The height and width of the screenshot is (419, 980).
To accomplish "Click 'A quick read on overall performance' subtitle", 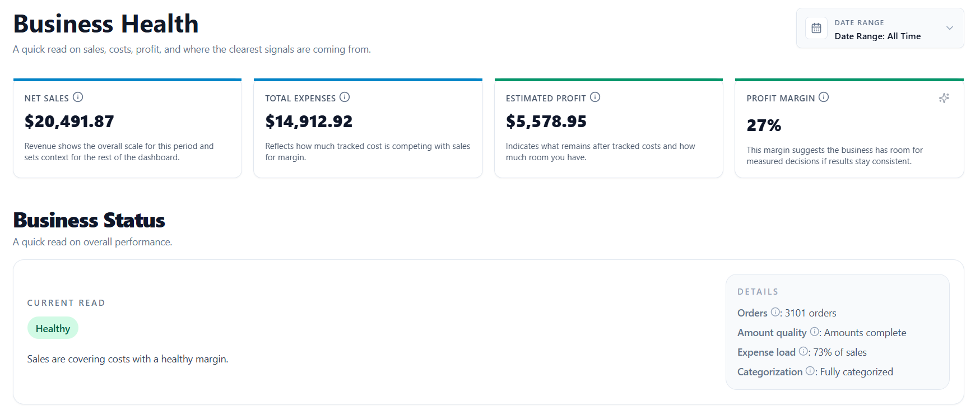I will pyautogui.click(x=92, y=242).
